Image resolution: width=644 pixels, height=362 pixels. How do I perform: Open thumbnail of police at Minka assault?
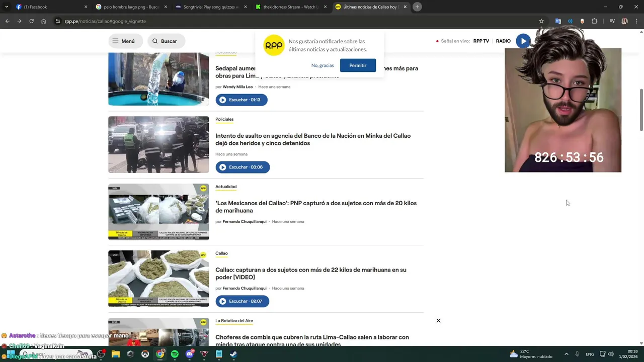click(158, 145)
